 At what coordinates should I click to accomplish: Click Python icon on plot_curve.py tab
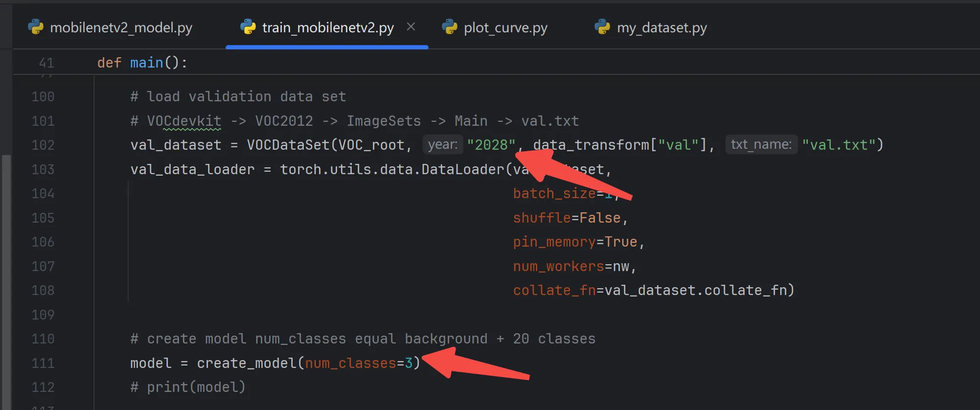click(450, 27)
